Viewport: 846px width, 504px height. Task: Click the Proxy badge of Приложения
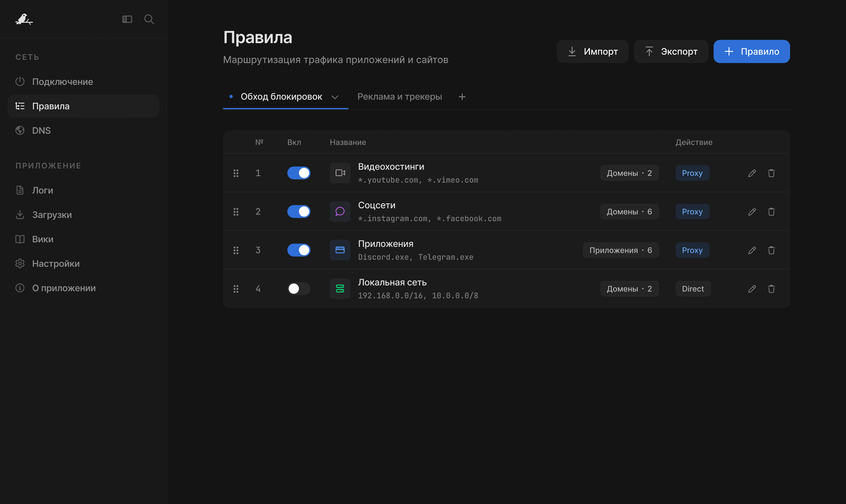692,250
